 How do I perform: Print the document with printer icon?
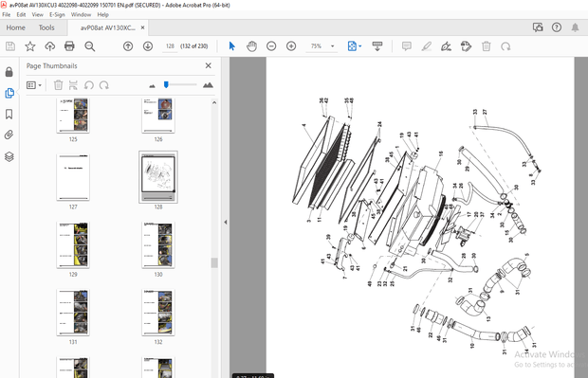coord(69,46)
